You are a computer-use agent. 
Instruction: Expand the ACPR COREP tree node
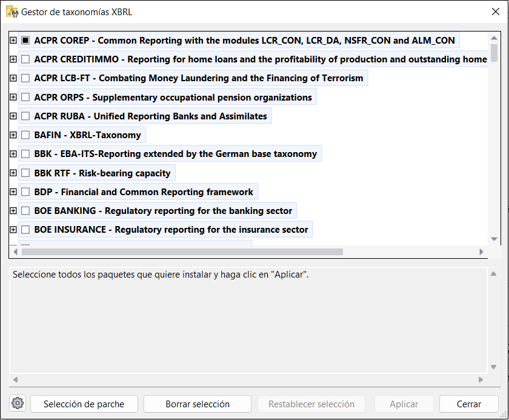(13, 41)
